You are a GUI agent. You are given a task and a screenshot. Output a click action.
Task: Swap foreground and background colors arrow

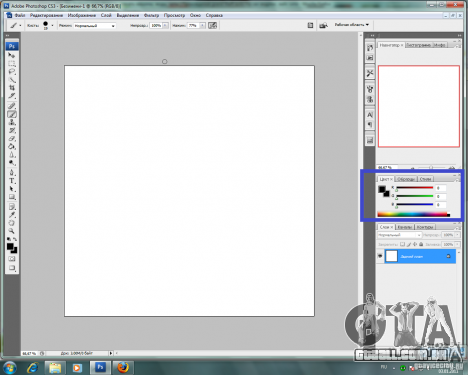click(15, 239)
